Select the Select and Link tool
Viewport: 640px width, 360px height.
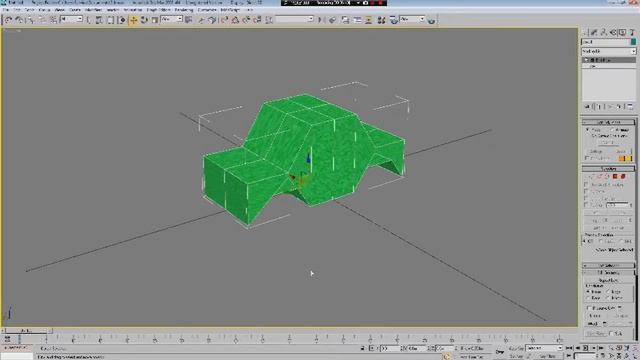(x=30, y=20)
